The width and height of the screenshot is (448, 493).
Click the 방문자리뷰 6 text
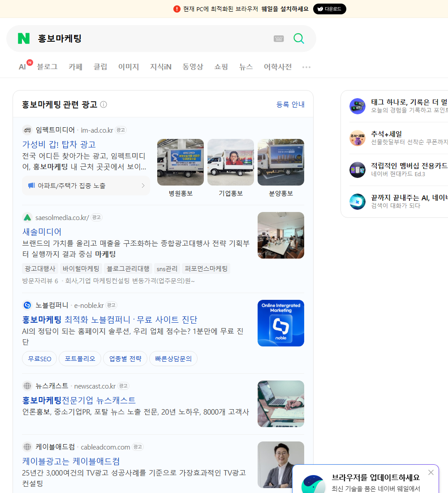point(40,281)
